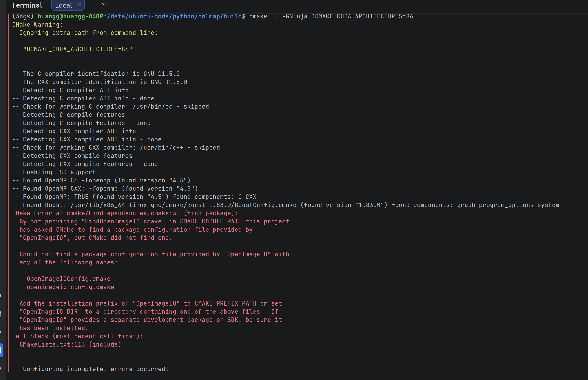Click OpenImageIOConfig.cmake filename in error
Image resolution: width=588 pixels, height=380 pixels.
pos(68,279)
